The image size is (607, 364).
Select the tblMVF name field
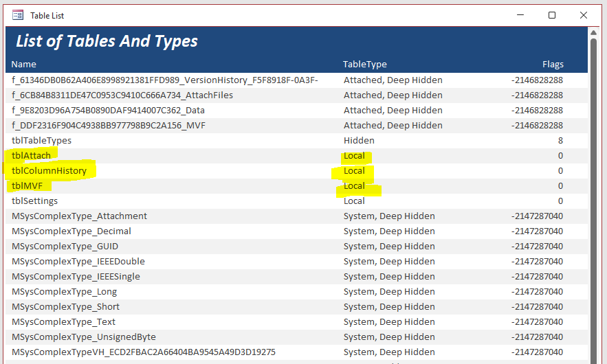(x=27, y=185)
